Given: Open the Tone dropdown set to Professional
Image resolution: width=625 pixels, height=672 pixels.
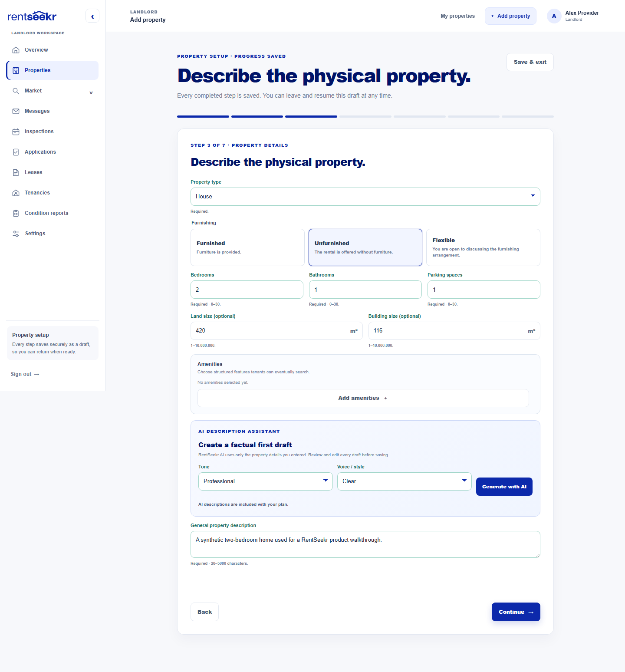Looking at the screenshot, I should pyautogui.click(x=266, y=481).
